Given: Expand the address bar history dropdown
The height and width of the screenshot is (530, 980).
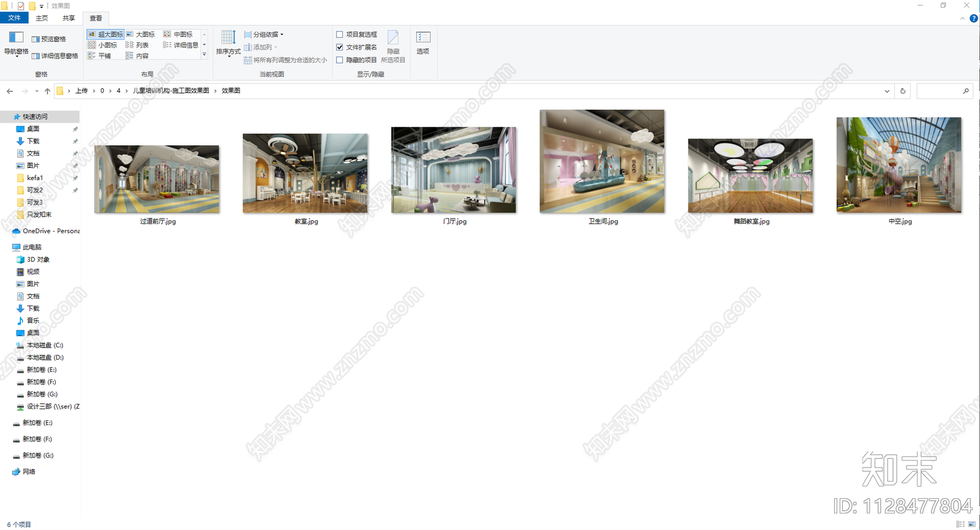Looking at the screenshot, I should click(x=887, y=91).
